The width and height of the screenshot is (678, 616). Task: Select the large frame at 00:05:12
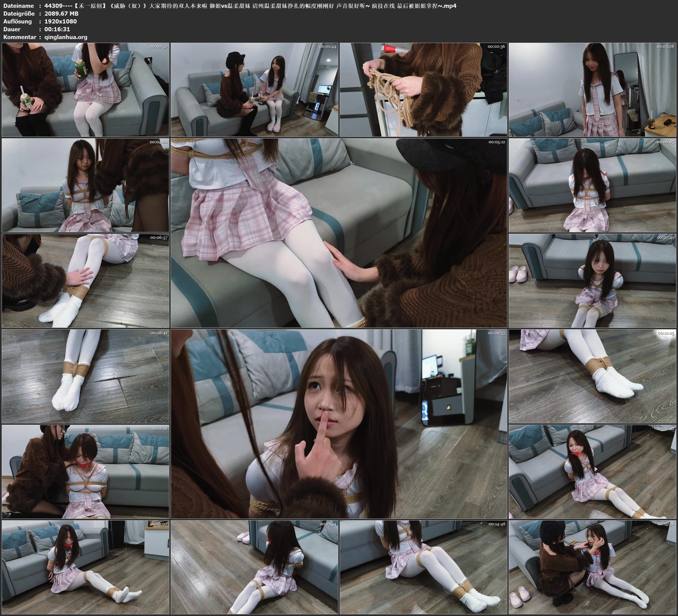pyautogui.click(x=339, y=233)
